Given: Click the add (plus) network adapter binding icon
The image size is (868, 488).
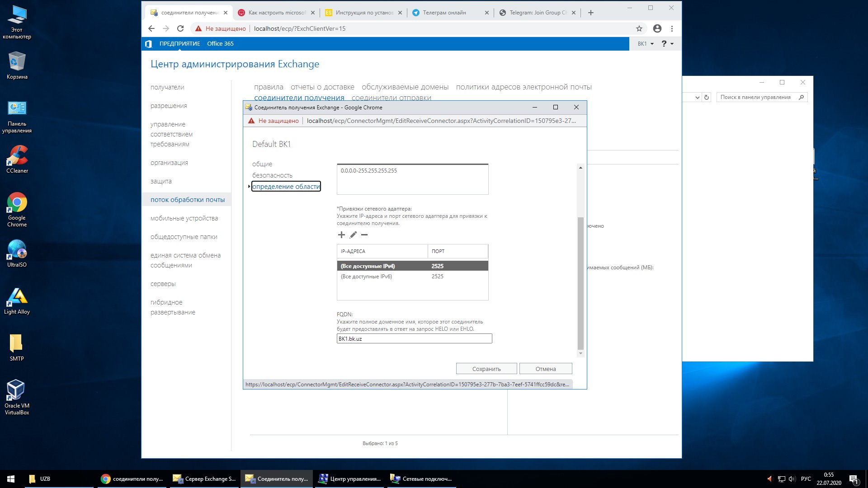Looking at the screenshot, I should coord(341,235).
